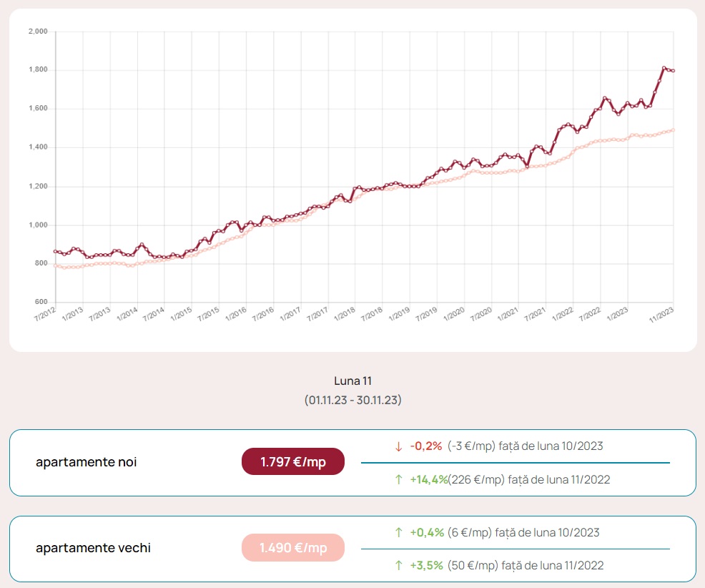705x588 pixels.
Task: Click the 'Luna 11' heading
Action: pos(352,381)
